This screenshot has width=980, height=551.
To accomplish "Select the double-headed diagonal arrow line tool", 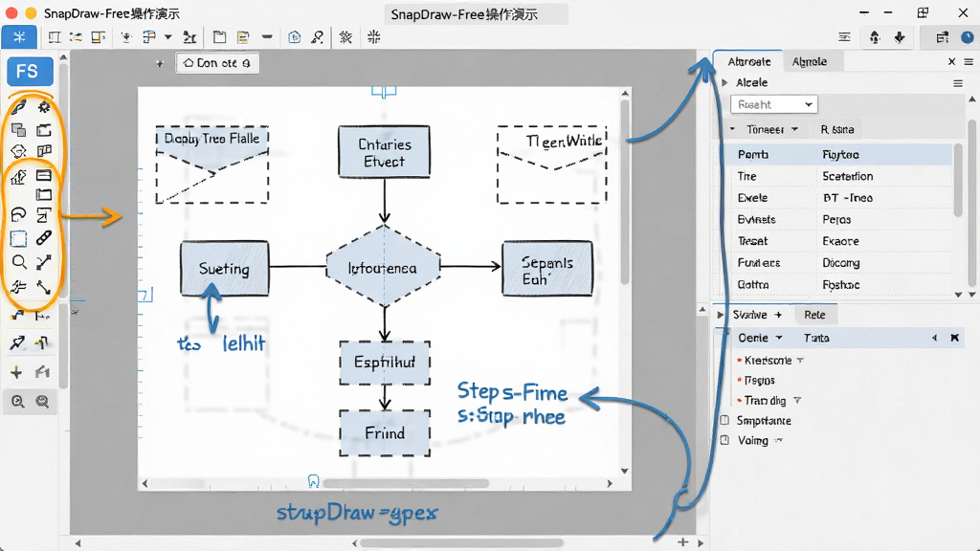I will (44, 262).
